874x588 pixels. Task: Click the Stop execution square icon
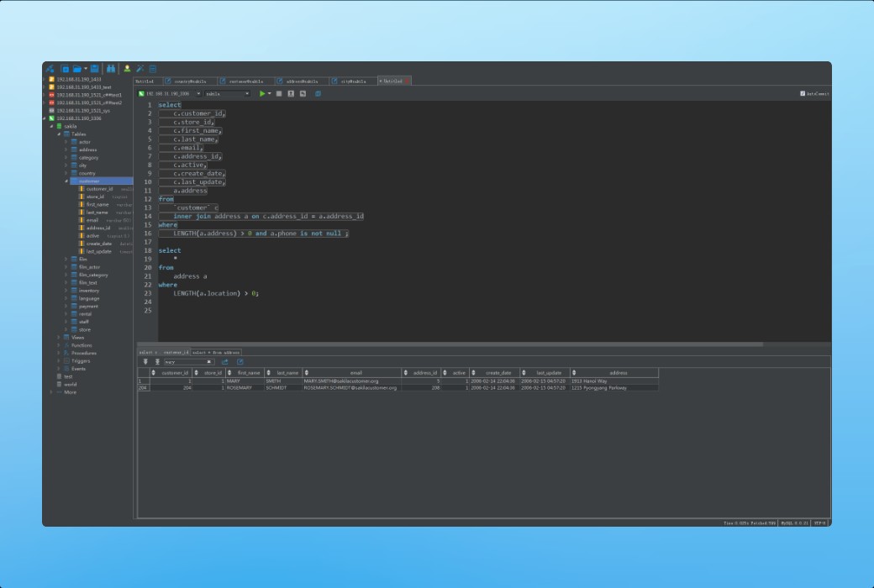tap(279, 94)
